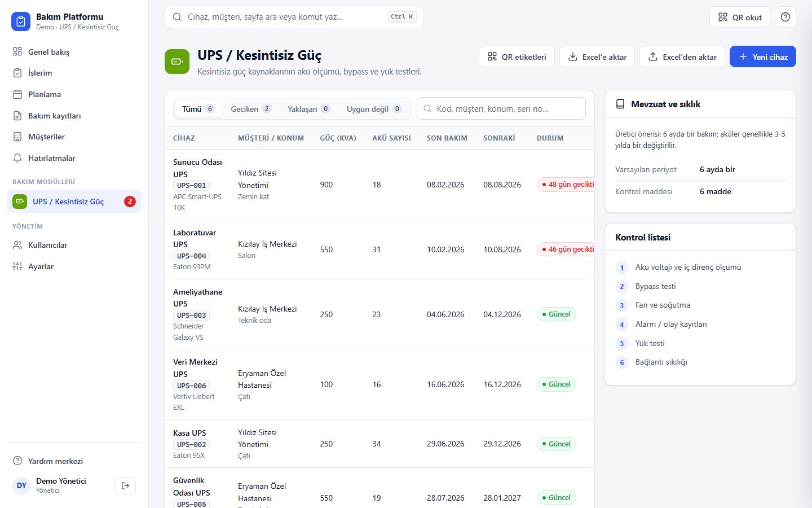Switch to Yaklaşan filter tab
Screen dimensions: 812x508
pos(309,109)
